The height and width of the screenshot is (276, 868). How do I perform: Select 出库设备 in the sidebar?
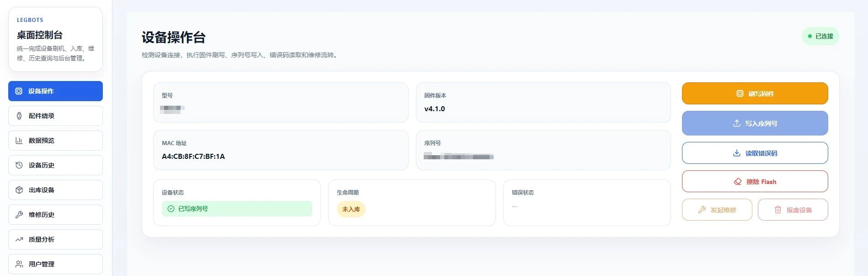[x=55, y=190]
